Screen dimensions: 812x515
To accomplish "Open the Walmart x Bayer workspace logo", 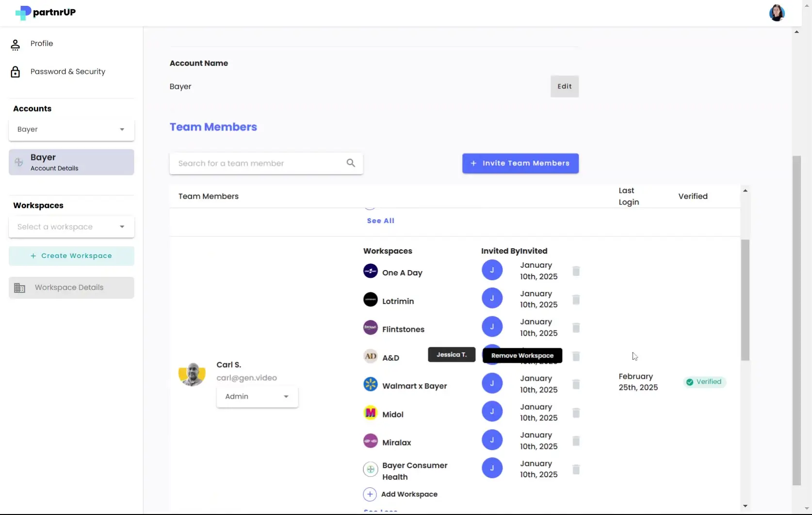I will point(370,384).
